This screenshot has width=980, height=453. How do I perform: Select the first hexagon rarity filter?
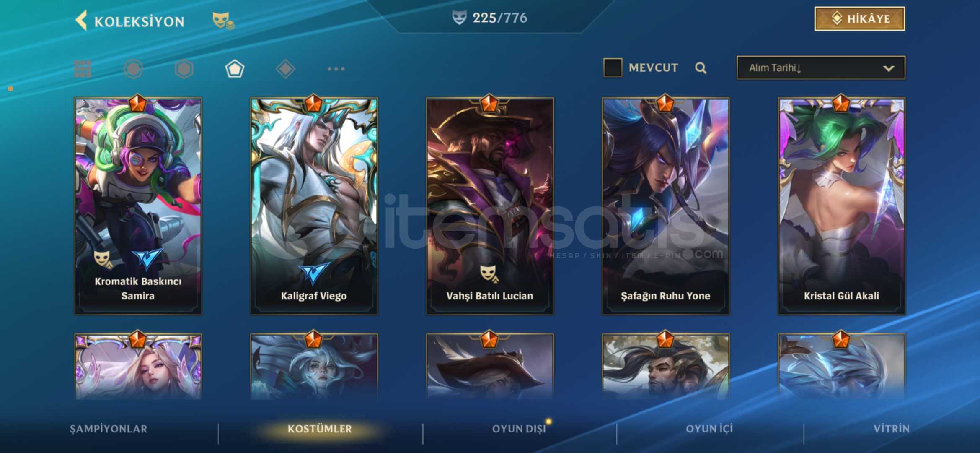134,69
